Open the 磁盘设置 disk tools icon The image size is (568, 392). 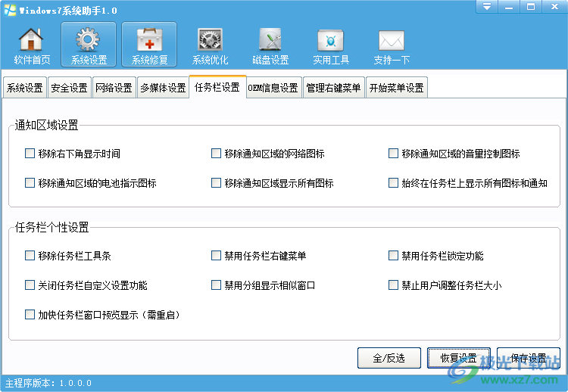270,45
